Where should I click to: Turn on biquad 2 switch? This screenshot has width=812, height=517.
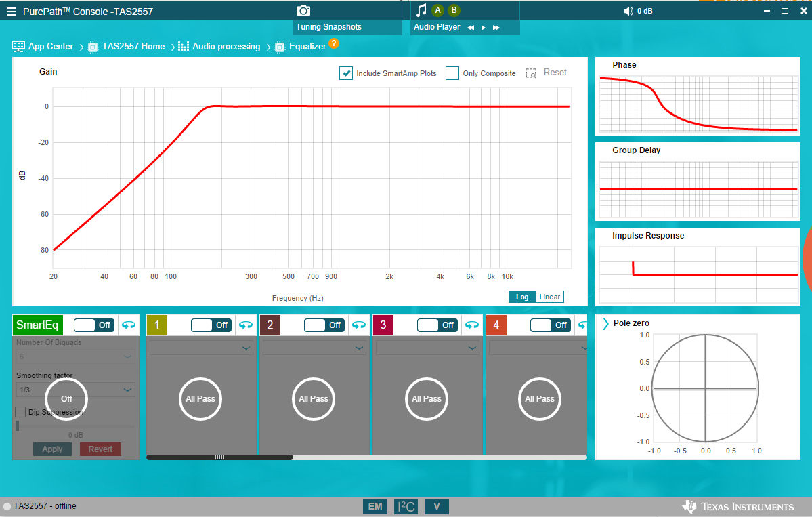coord(324,325)
